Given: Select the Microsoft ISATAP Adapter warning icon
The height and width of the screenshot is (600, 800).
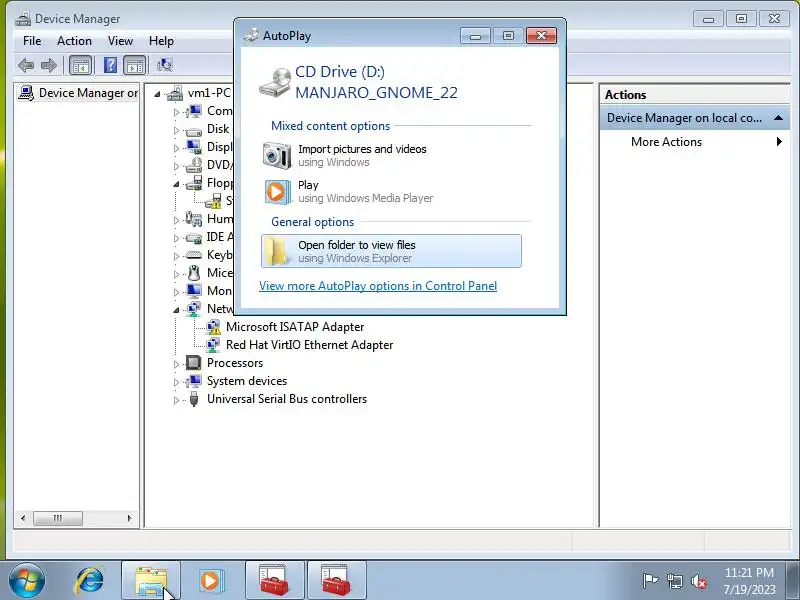Looking at the screenshot, I should coord(213,327).
